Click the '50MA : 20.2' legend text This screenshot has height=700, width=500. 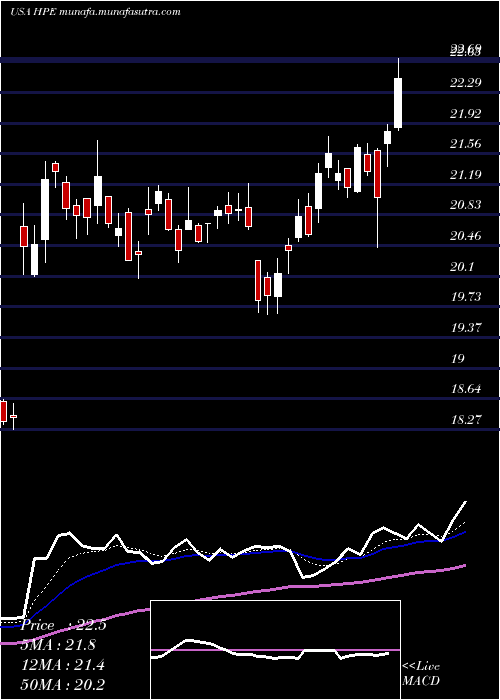click(62, 685)
